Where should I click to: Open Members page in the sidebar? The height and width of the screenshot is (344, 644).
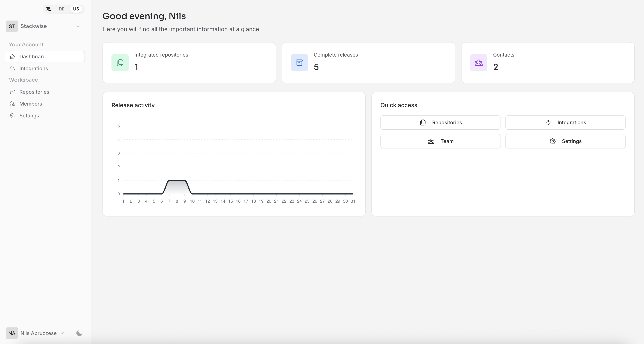tap(31, 104)
